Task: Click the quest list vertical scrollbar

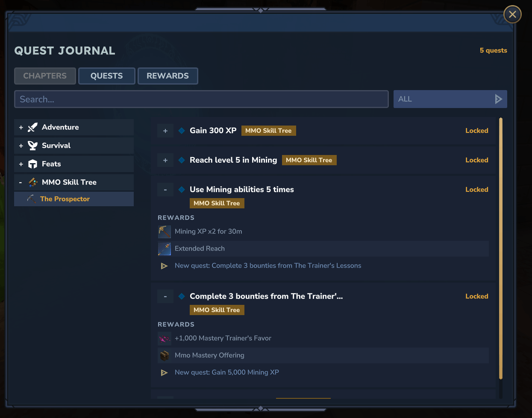Action: click(501, 248)
